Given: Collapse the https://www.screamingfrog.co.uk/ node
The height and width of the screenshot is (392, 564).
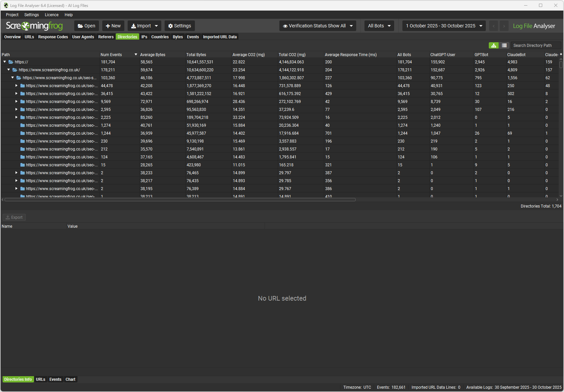Looking at the screenshot, I should [x=9, y=70].
